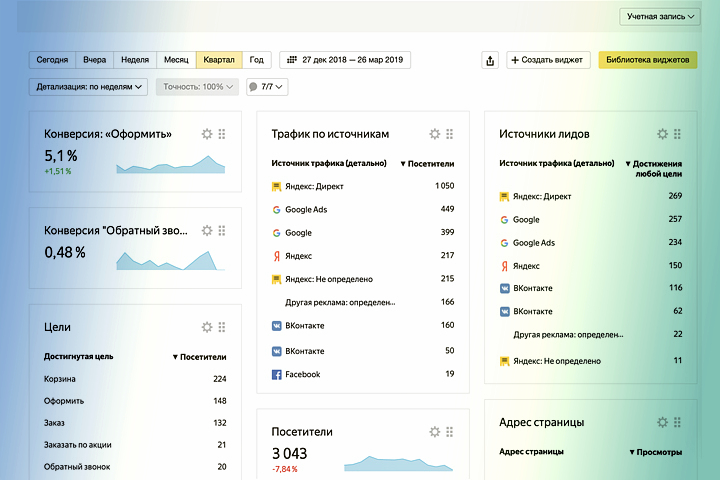This screenshot has width=720, height=480.
Task: Click the export/share icon in toolbar
Action: click(x=490, y=60)
